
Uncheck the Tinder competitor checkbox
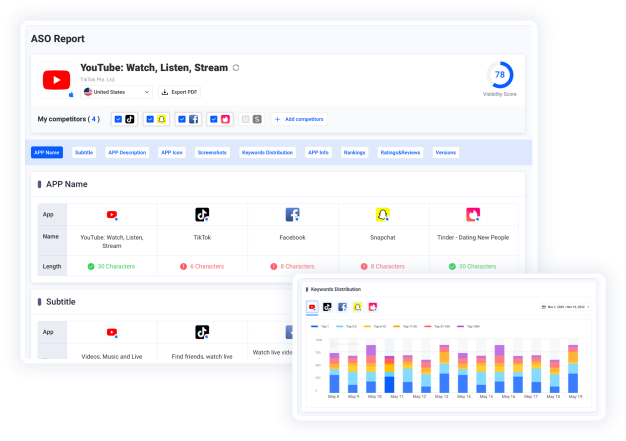pos(214,119)
